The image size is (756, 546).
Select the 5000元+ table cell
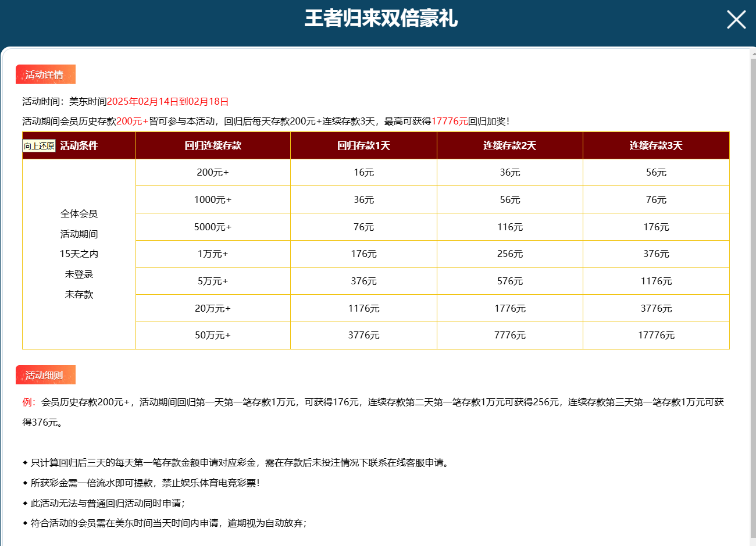pyautogui.click(x=213, y=227)
